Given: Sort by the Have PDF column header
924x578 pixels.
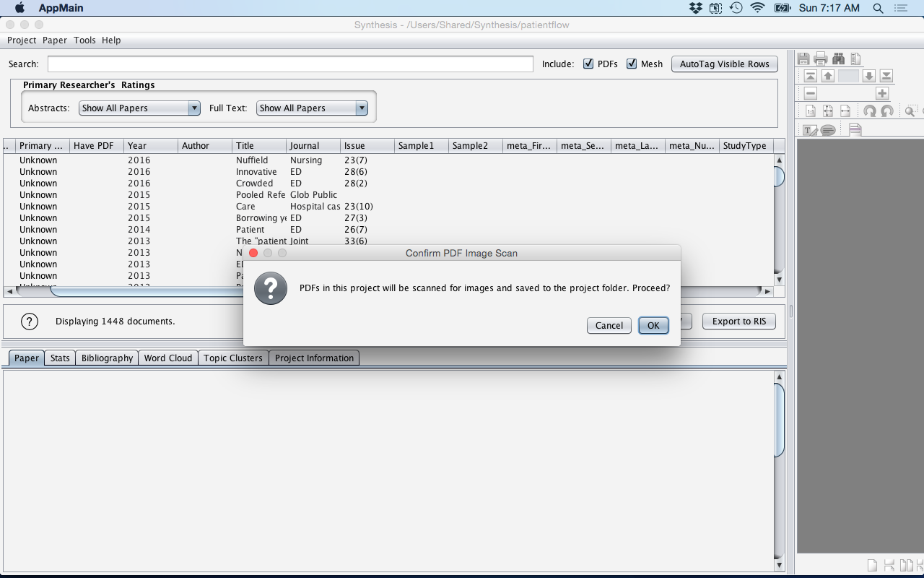Looking at the screenshot, I should pos(97,145).
